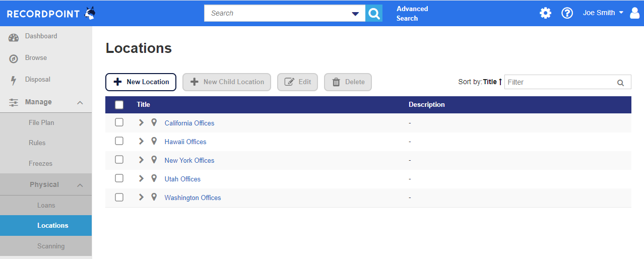Expand the Utah Offices row
Viewport: 644px width, 259px height.
[x=141, y=178]
